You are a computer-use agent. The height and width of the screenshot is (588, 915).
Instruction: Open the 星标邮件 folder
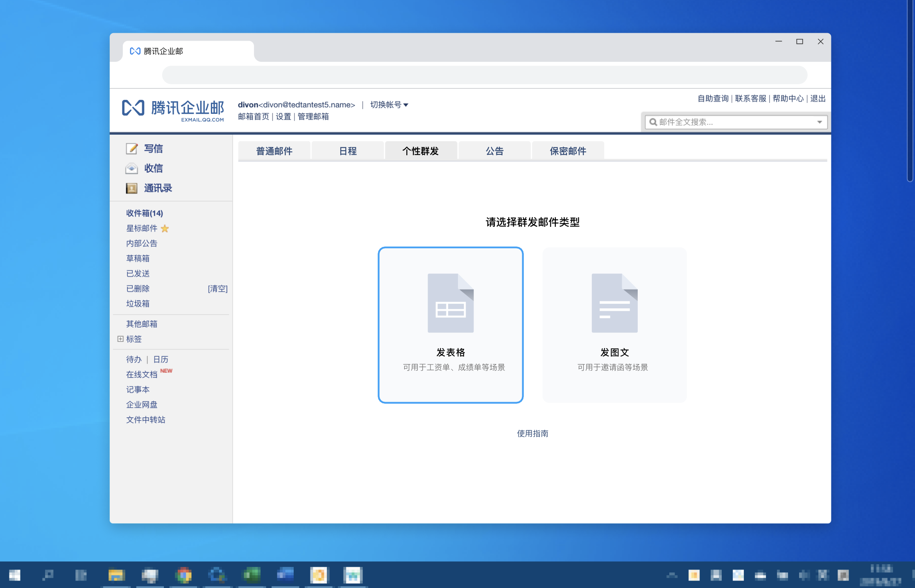142,228
